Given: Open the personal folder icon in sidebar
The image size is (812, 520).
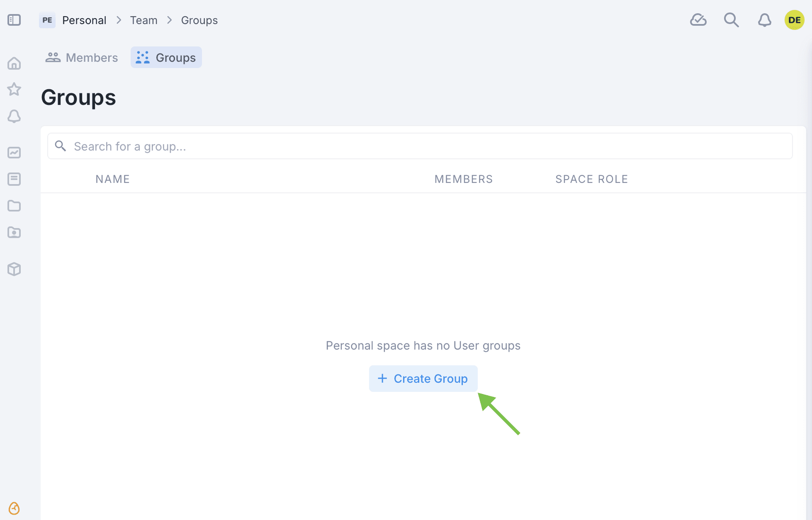Looking at the screenshot, I should coord(14,232).
